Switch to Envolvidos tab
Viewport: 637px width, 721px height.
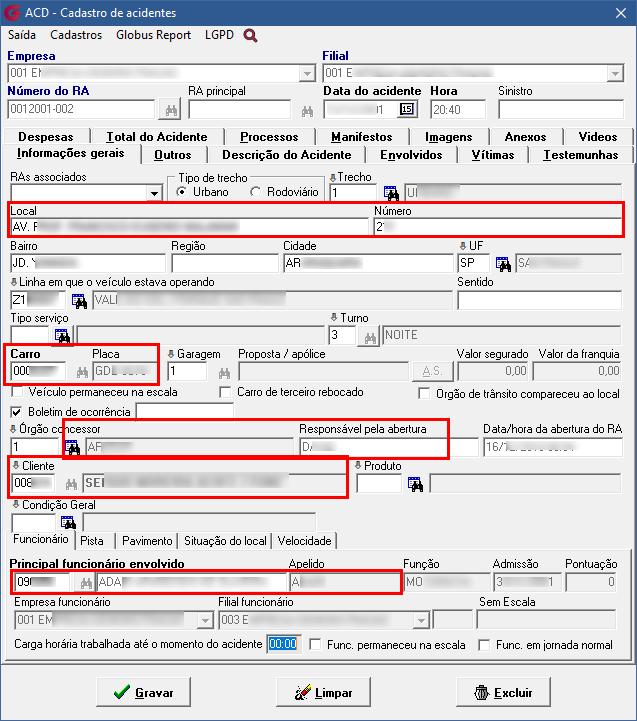[x=411, y=155]
